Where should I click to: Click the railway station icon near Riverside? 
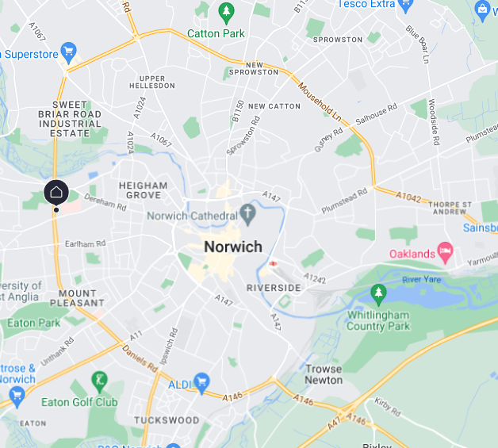(273, 263)
